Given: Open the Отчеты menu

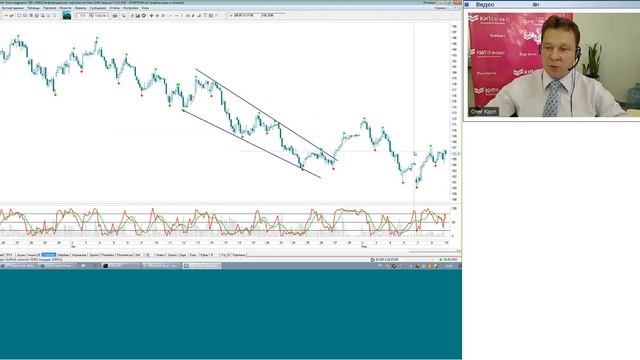Looking at the screenshot, I should pyautogui.click(x=114, y=8).
